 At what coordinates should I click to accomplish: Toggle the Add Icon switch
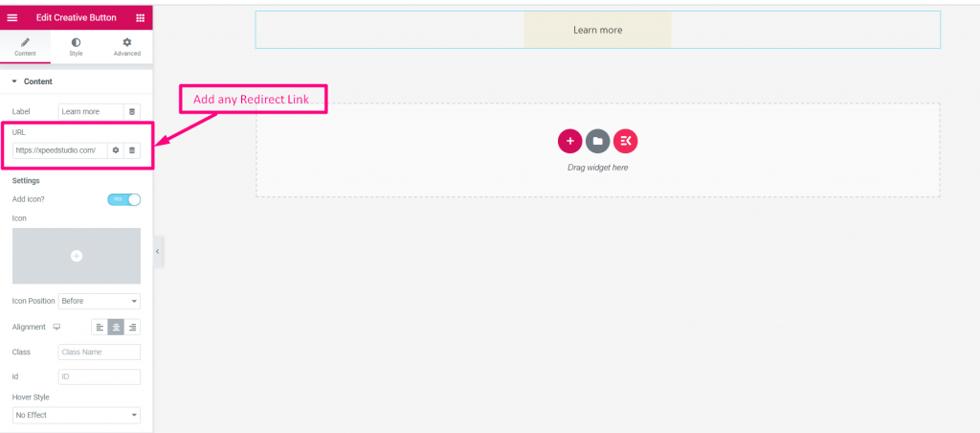coord(123,199)
